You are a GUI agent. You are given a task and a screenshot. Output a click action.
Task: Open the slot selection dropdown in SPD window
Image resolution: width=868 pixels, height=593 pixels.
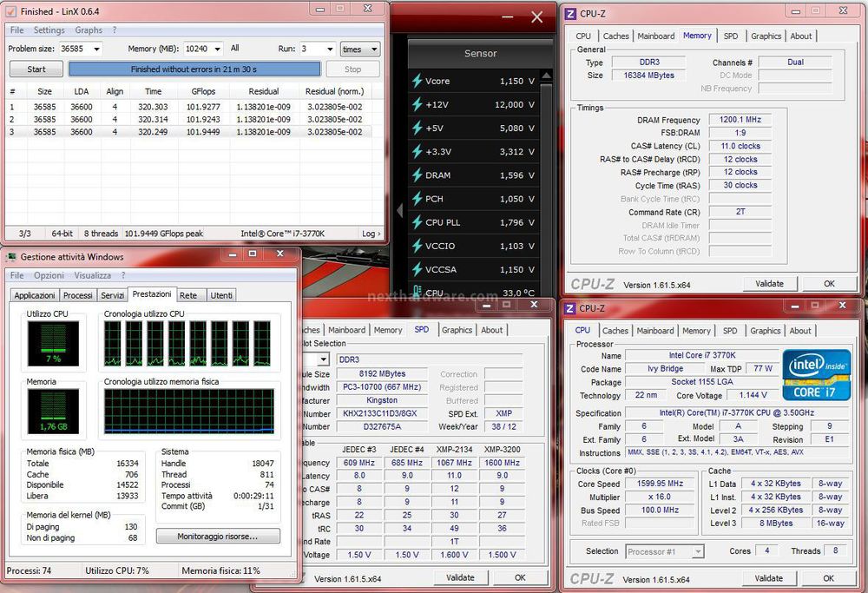(323, 359)
